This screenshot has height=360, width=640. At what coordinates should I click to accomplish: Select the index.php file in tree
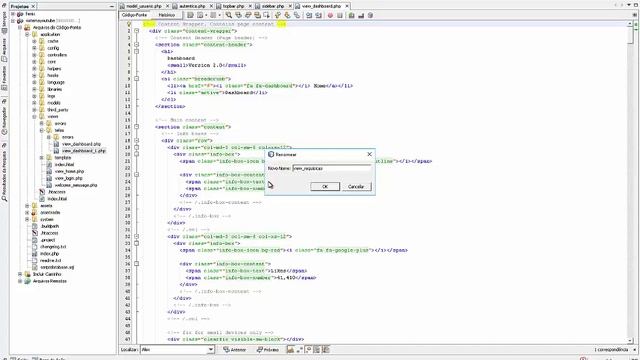[49, 253]
